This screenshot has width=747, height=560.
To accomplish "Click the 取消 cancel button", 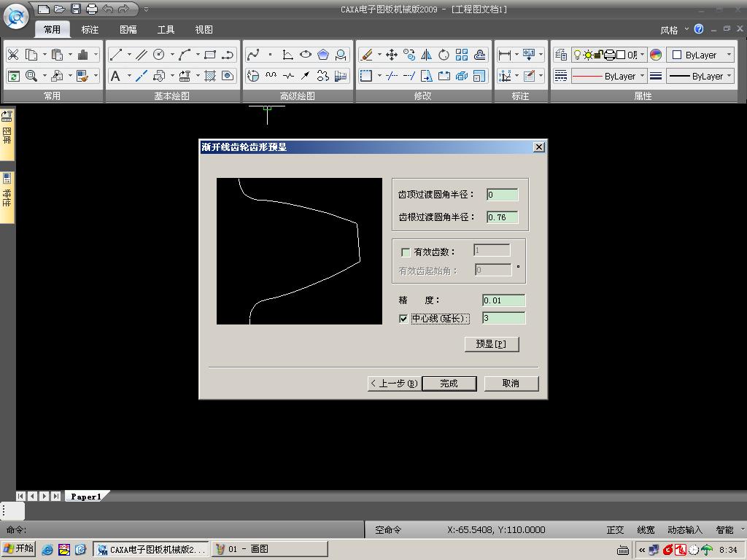I will (x=511, y=384).
